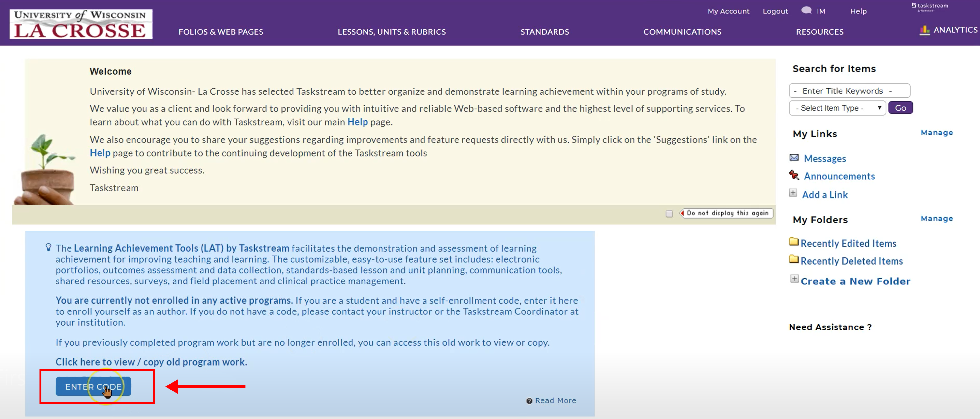This screenshot has height=419, width=980.
Task: Click the IM link in header
Action: pyautogui.click(x=821, y=11)
